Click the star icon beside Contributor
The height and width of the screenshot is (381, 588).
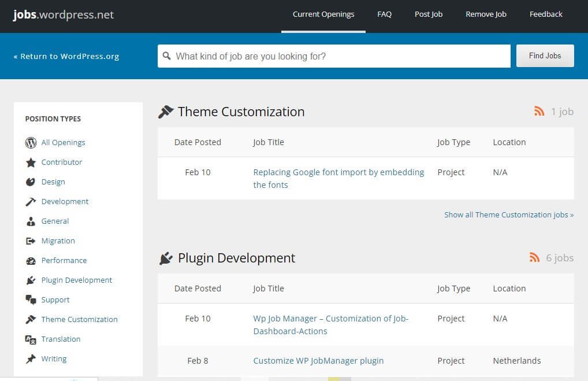[x=31, y=162]
